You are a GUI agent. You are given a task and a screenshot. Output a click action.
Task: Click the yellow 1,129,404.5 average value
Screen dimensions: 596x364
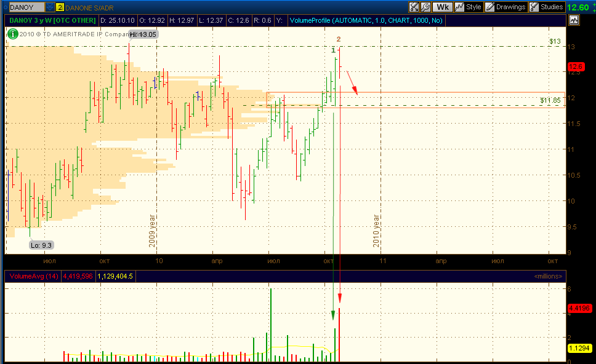[115, 276]
